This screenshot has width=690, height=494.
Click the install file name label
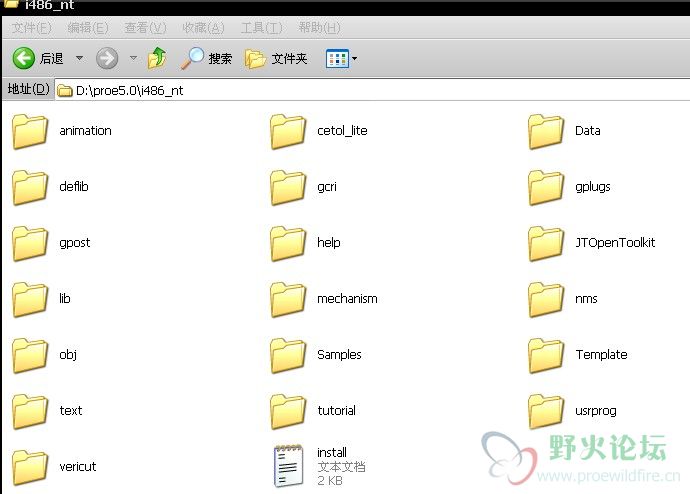click(332, 452)
